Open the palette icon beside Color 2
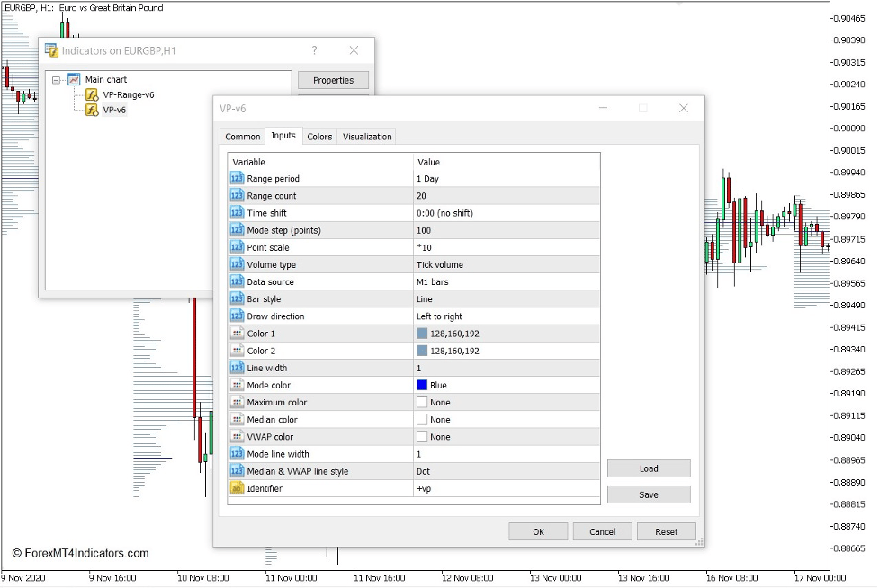Screen dimensions: 879x588 [x=238, y=351]
